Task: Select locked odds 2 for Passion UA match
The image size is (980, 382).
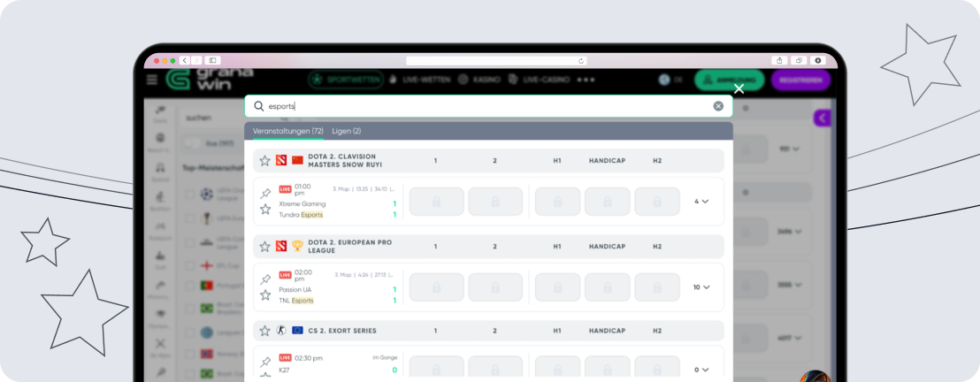Action: click(x=495, y=287)
